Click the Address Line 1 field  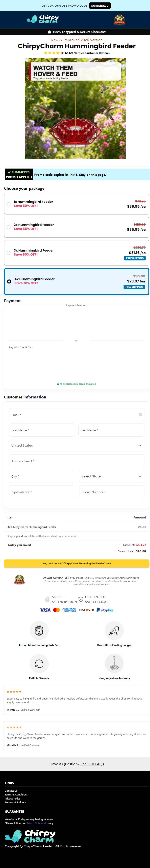point(76,461)
